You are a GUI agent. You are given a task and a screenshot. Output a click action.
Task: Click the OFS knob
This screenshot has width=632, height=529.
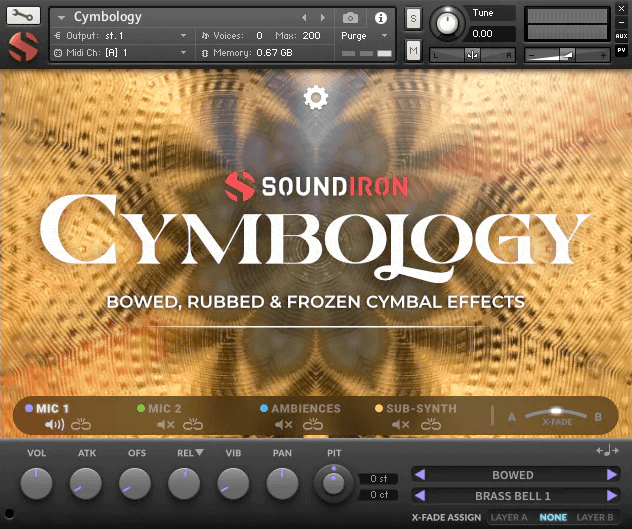[x=135, y=483]
